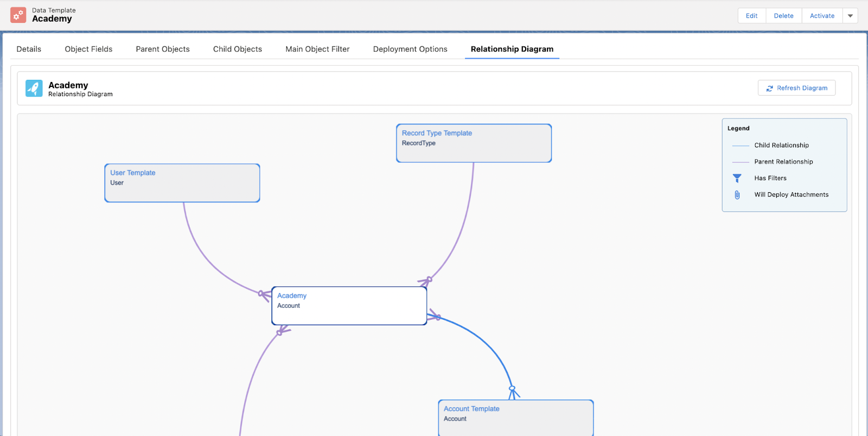868x436 pixels.
Task: Open the User Template node link
Action: click(x=133, y=173)
